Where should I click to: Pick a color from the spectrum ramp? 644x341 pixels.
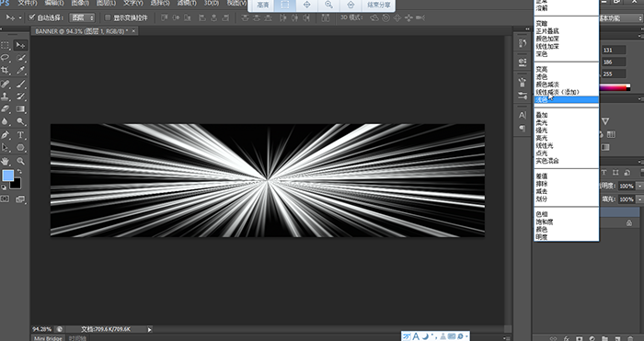614,87
